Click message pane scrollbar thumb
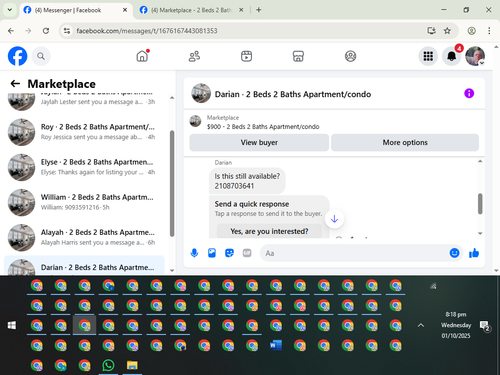This screenshot has height=375, width=500. [480, 203]
